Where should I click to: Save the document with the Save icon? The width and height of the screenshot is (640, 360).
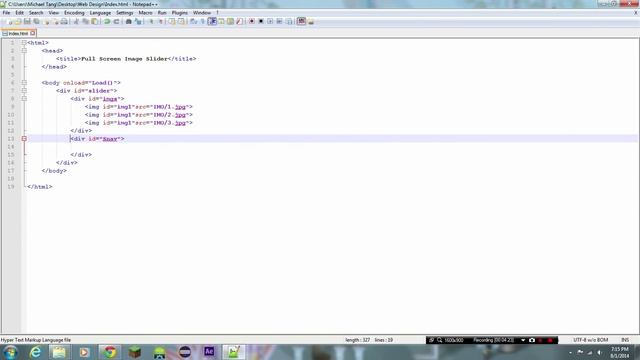(27, 21)
